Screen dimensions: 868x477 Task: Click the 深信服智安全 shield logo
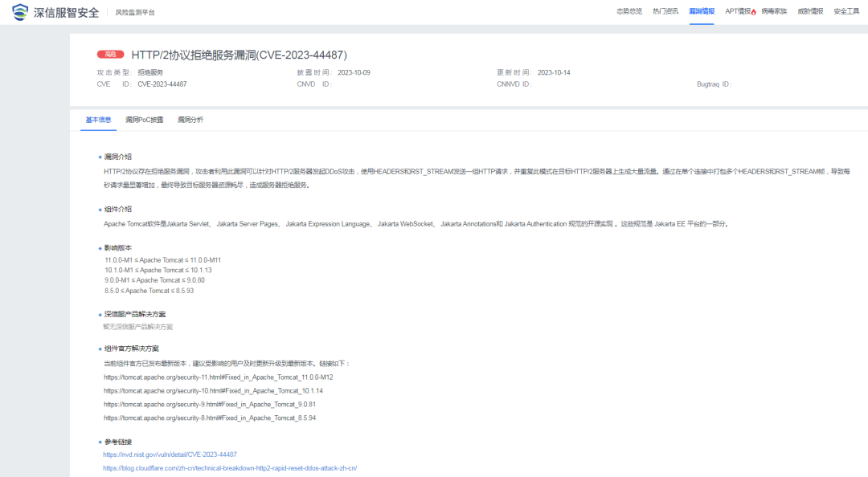point(20,12)
